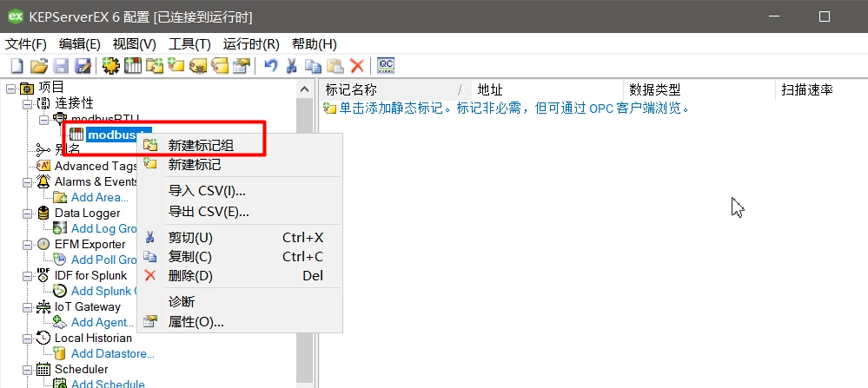868x388 pixels.
Task: Click the Local Historian clock icon
Action: click(x=43, y=338)
